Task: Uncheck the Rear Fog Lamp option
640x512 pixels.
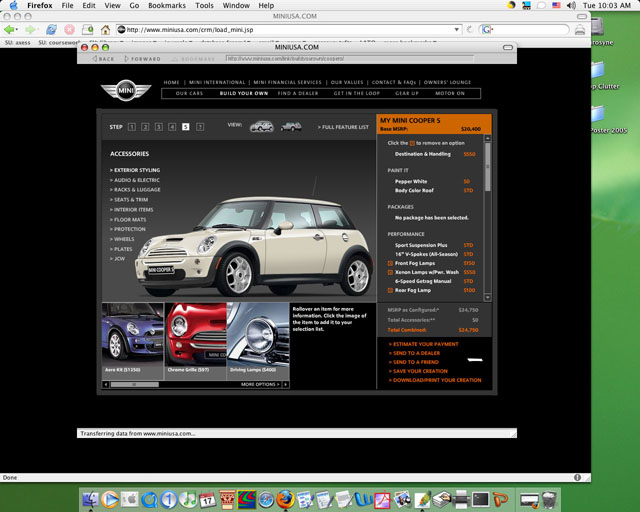Action: [390, 290]
